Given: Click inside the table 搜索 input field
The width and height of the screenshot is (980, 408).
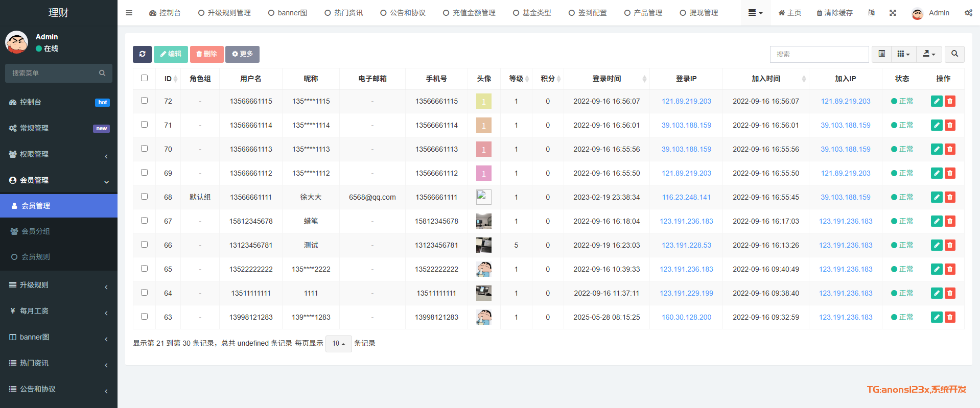Looking at the screenshot, I should [819, 54].
